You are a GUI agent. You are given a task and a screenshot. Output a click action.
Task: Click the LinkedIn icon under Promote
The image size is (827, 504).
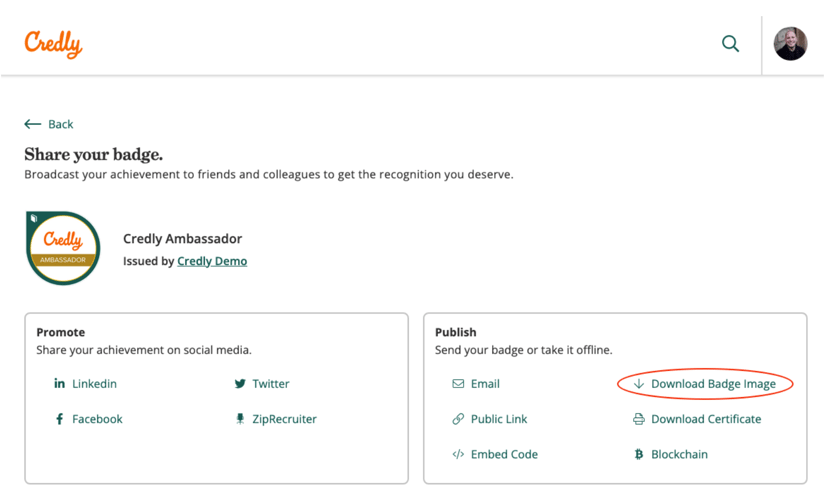(x=60, y=383)
